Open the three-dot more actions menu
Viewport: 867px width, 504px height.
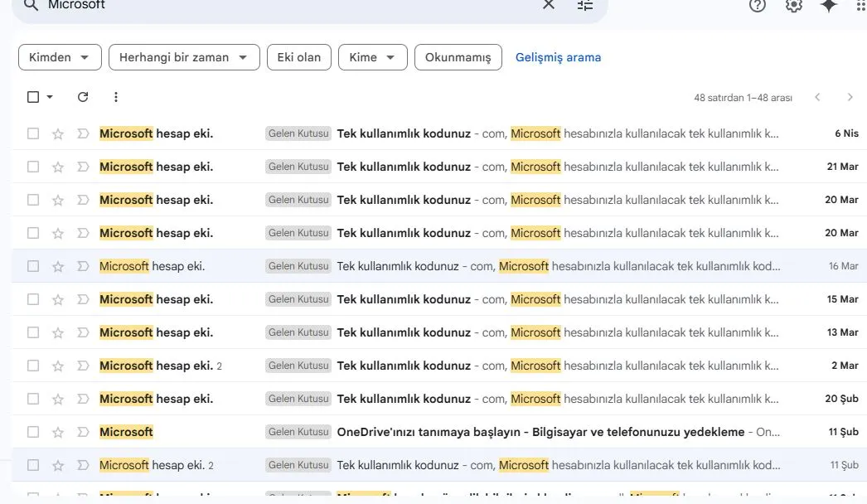tap(115, 97)
